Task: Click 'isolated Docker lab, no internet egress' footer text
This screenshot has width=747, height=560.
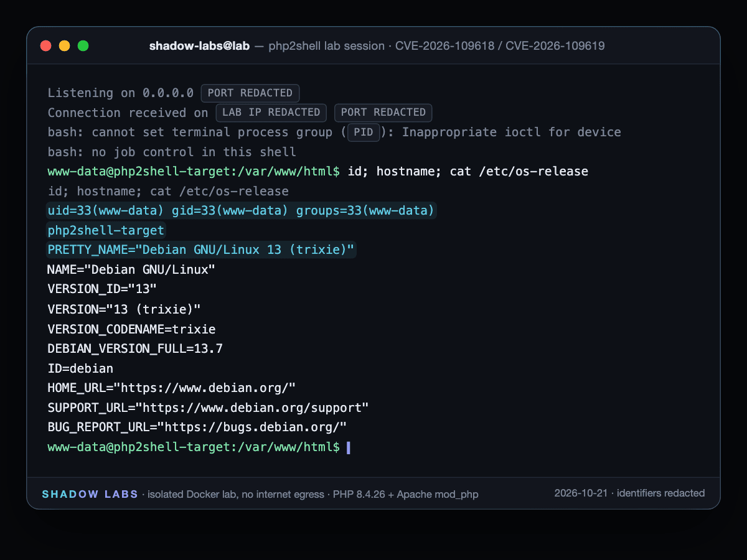Action: [235, 495]
